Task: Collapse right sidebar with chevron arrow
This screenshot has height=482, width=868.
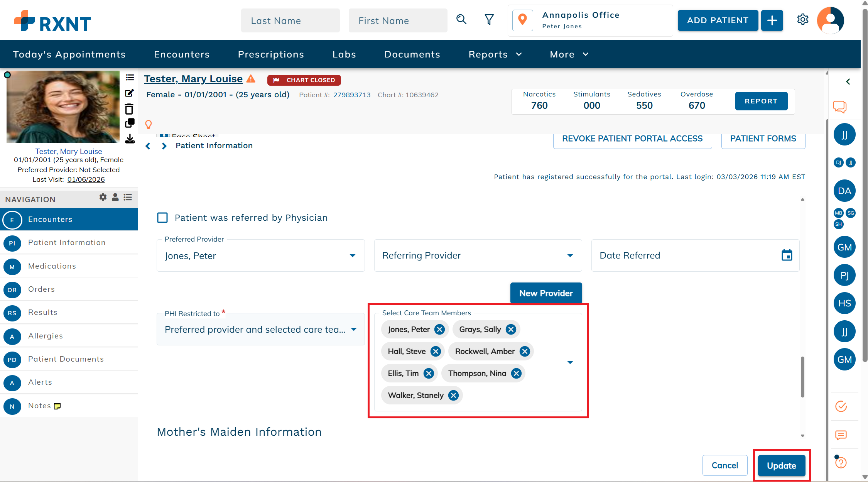Action: (848, 81)
